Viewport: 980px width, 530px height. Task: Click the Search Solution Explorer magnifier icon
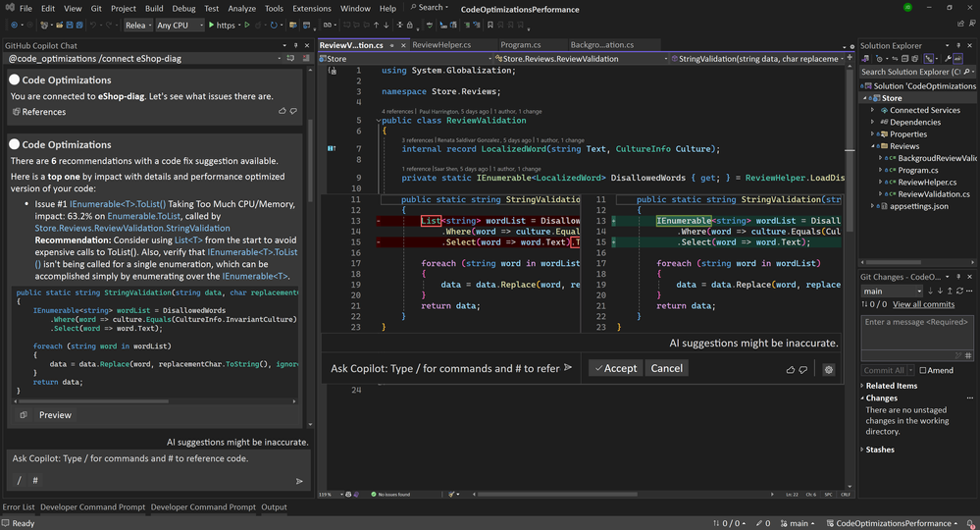pos(967,72)
